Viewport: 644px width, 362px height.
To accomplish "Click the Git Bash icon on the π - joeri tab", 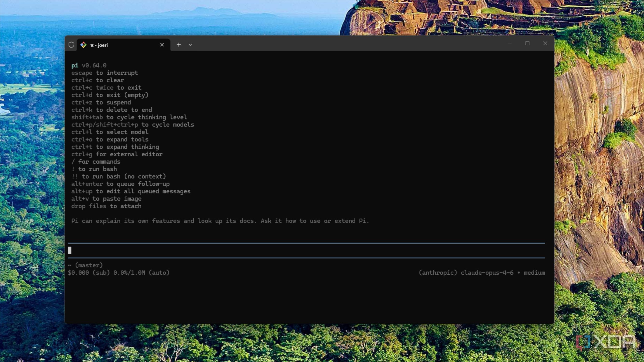I will [83, 45].
